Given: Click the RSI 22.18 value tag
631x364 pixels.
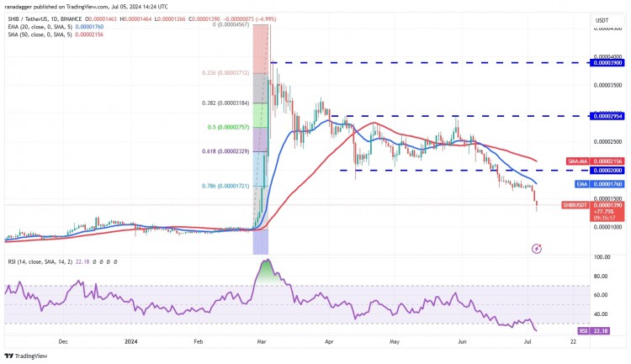Looking at the screenshot, I should click(594, 331).
